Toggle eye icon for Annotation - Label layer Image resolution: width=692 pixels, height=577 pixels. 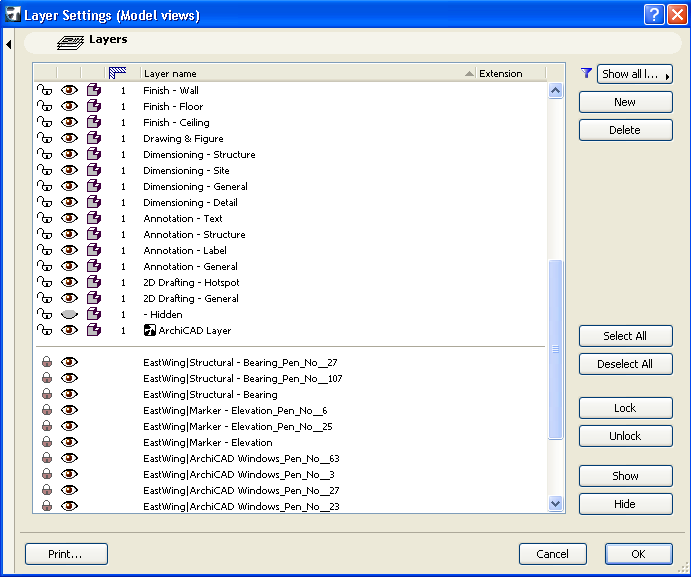pyautogui.click(x=69, y=250)
